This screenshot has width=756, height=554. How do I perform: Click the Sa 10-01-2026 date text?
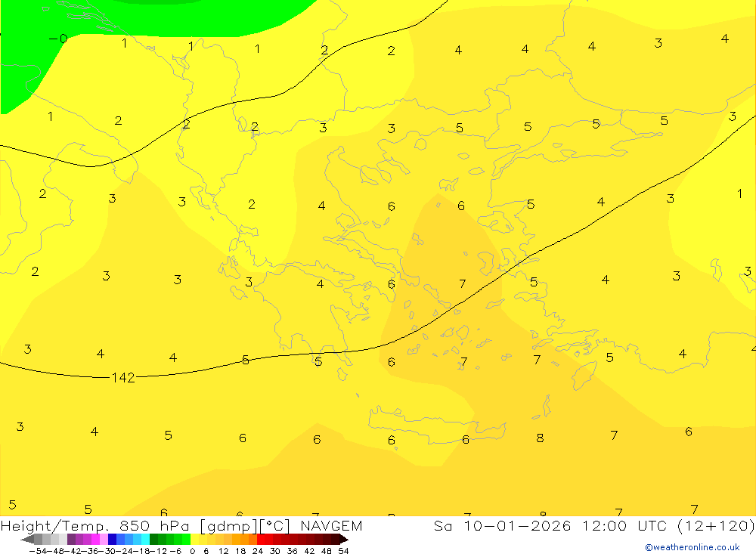pos(503,525)
